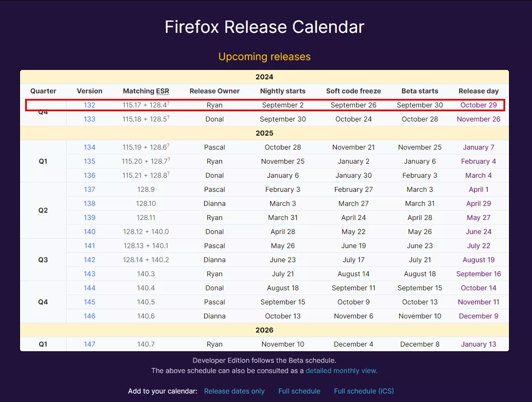Click the November 11 release day

click(479, 302)
